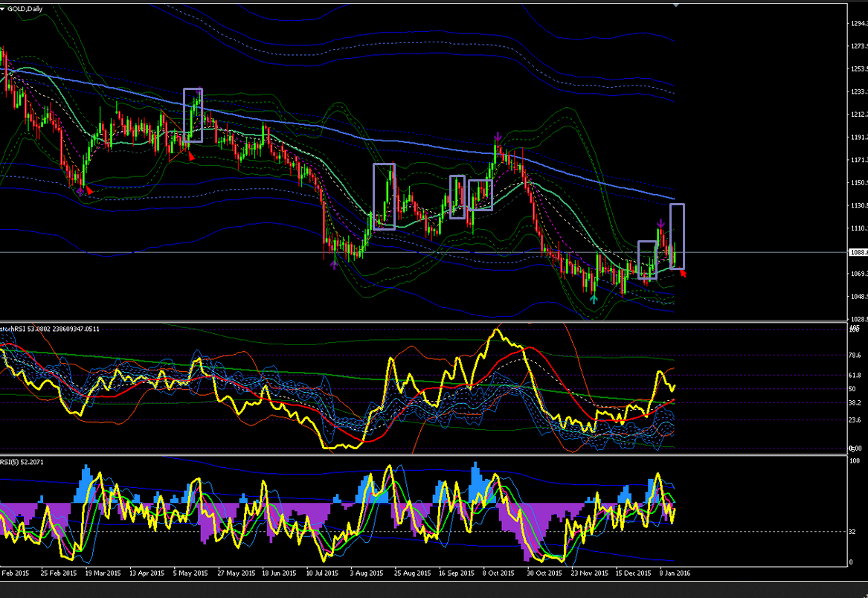
Task: Click the 5 May 2015 date label
Action: click(x=190, y=573)
